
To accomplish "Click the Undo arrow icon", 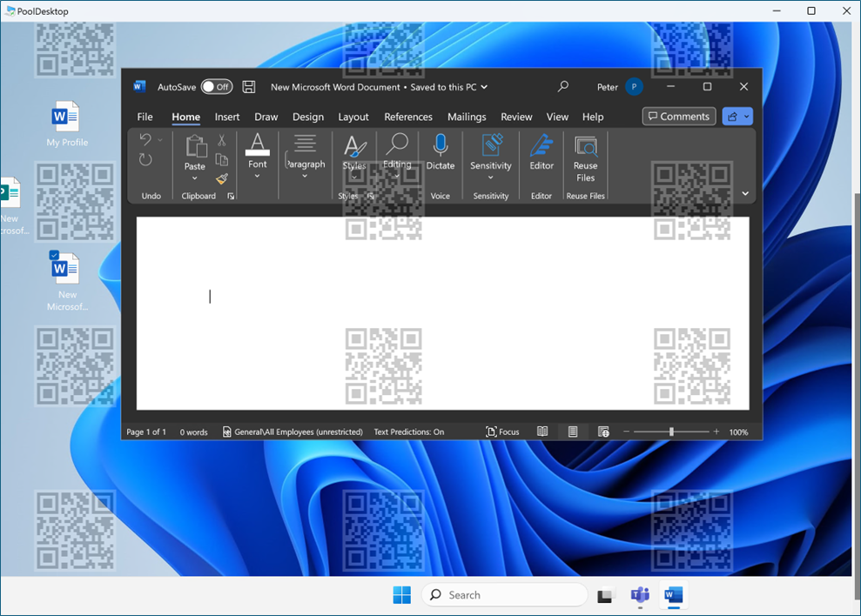I will (145, 139).
